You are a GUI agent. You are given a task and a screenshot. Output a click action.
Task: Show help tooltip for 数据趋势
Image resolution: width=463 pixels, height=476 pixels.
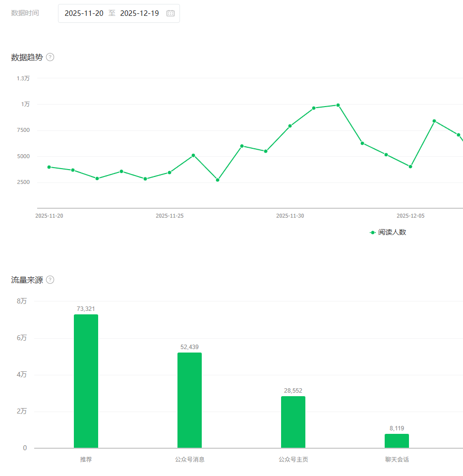[50, 57]
